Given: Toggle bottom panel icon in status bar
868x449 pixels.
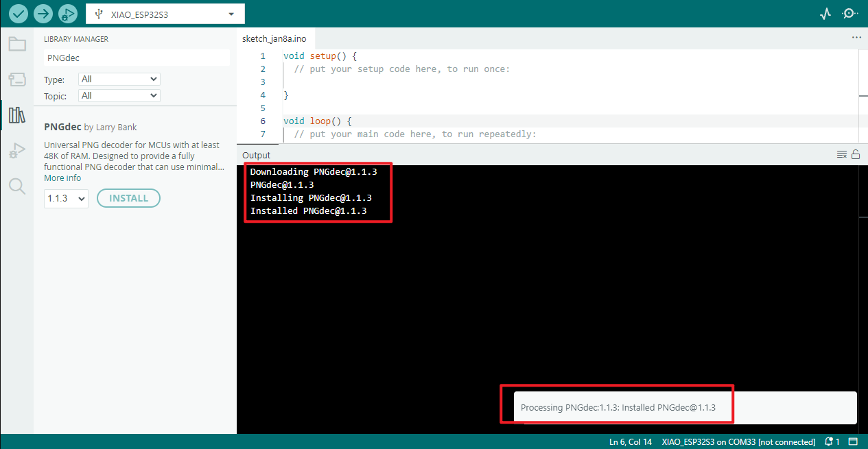Looking at the screenshot, I should [853, 441].
